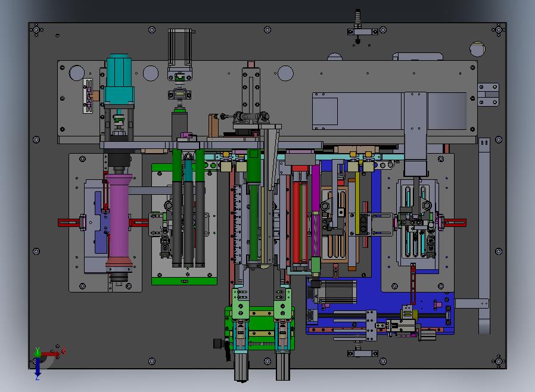This screenshot has height=392, width=535.
Task: Select the yellow vertical bar
Action: tap(357, 203)
